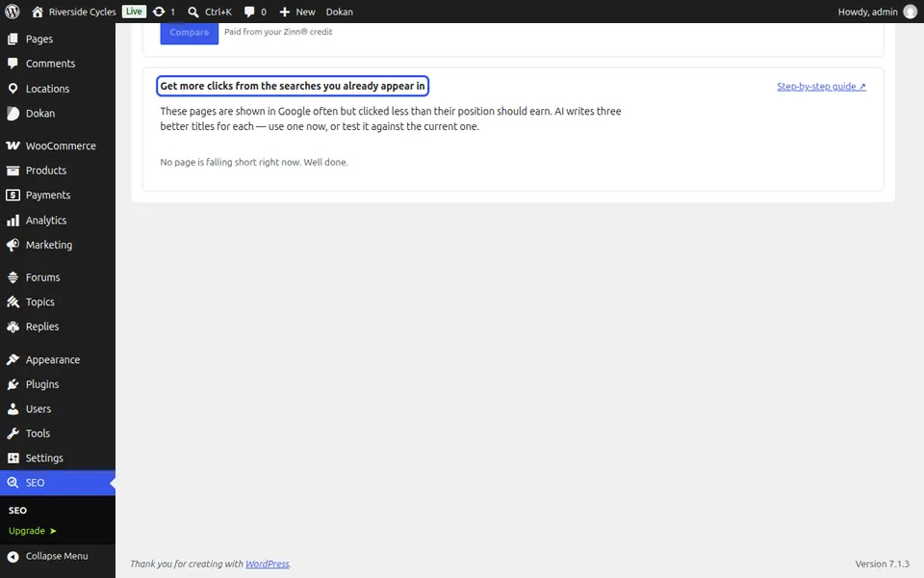The width and height of the screenshot is (924, 578).
Task: Open the Step-by-step guide link
Action: (x=821, y=87)
